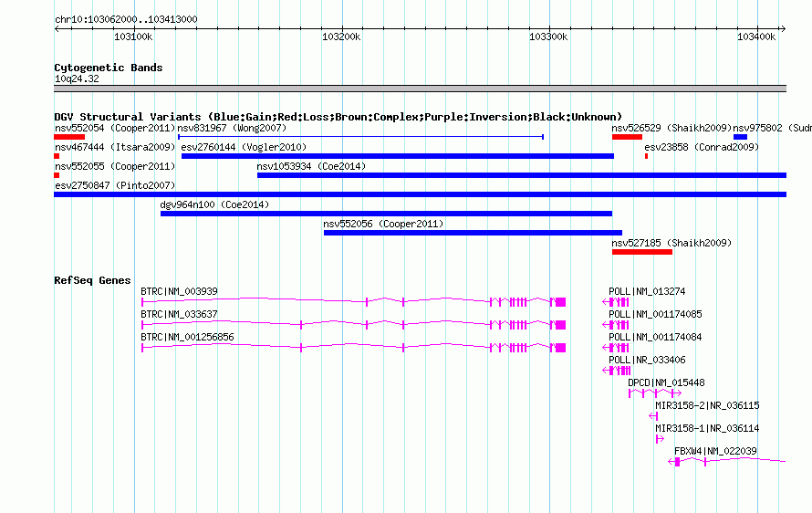Open the nsv552056 (Cooper2011) blue gain bar
The width and height of the screenshot is (812, 513).
473,233
